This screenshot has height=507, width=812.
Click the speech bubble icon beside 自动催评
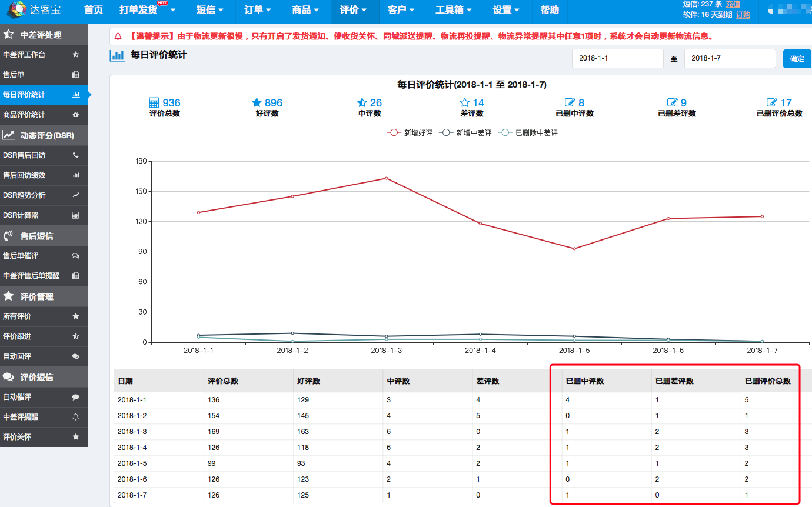click(76, 397)
